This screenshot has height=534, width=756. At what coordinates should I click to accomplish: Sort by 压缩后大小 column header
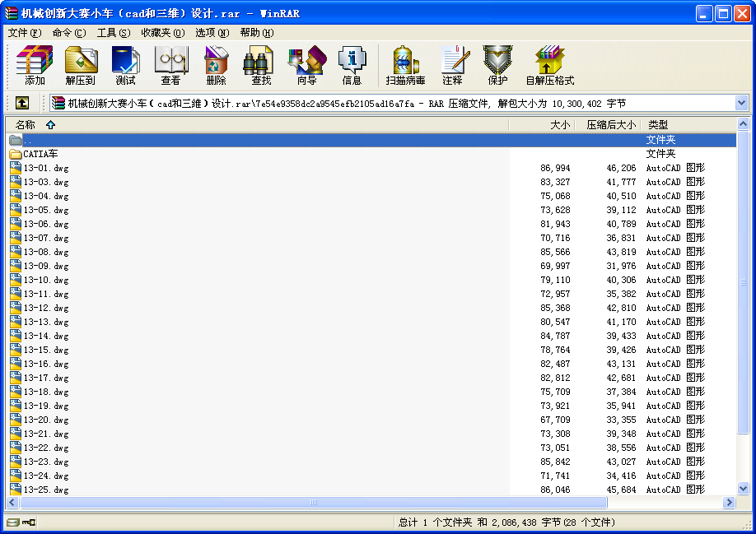tap(607, 125)
